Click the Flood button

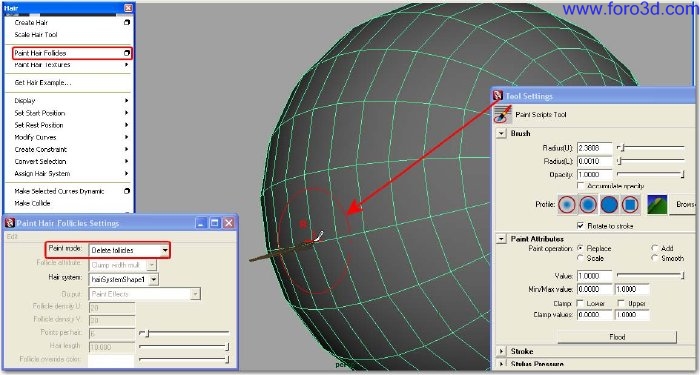click(x=617, y=337)
